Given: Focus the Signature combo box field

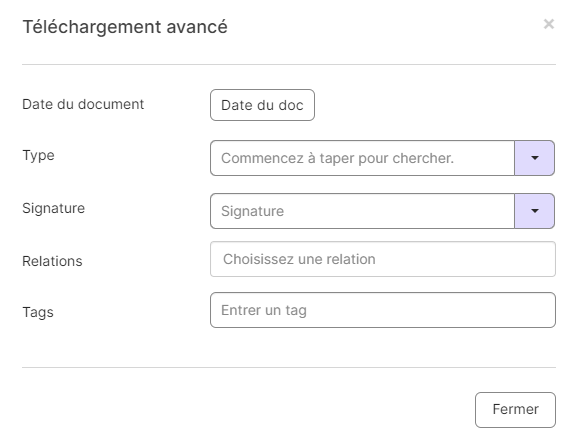Looking at the screenshot, I should click(x=362, y=211).
